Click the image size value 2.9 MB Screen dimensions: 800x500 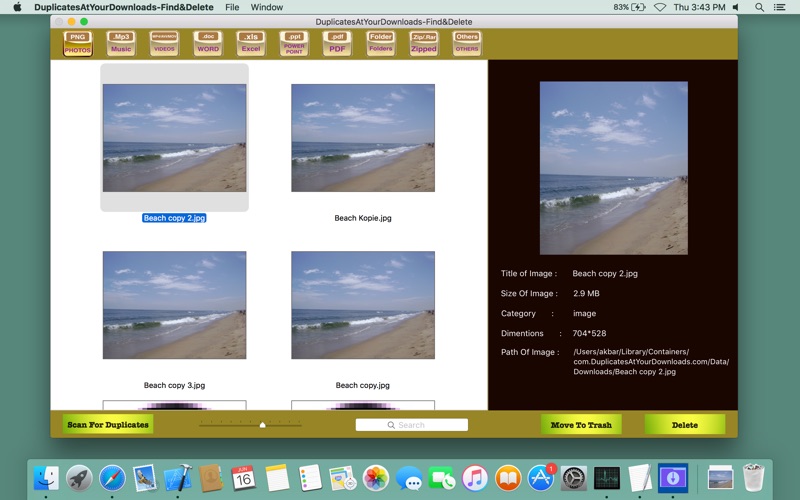[x=586, y=293]
